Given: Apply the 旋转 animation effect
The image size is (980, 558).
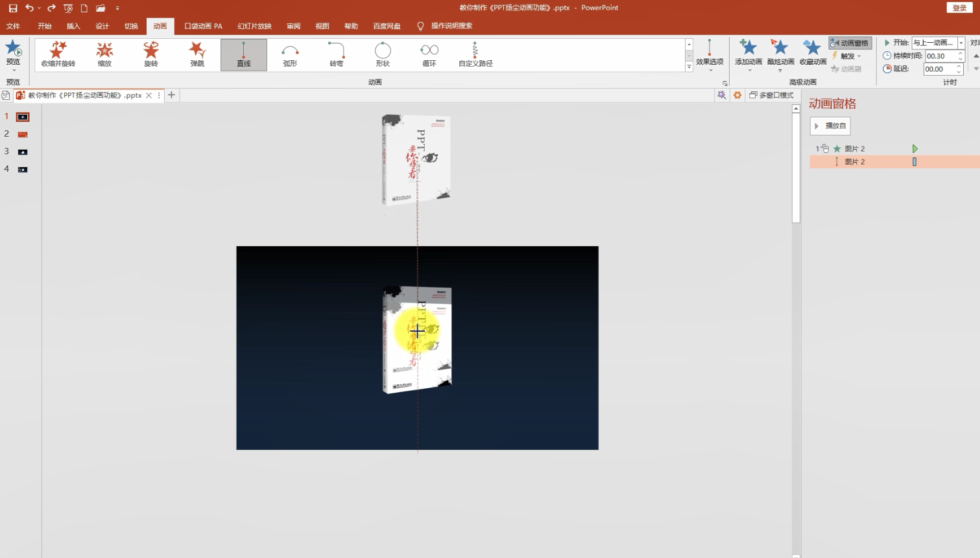Looking at the screenshot, I should [151, 54].
